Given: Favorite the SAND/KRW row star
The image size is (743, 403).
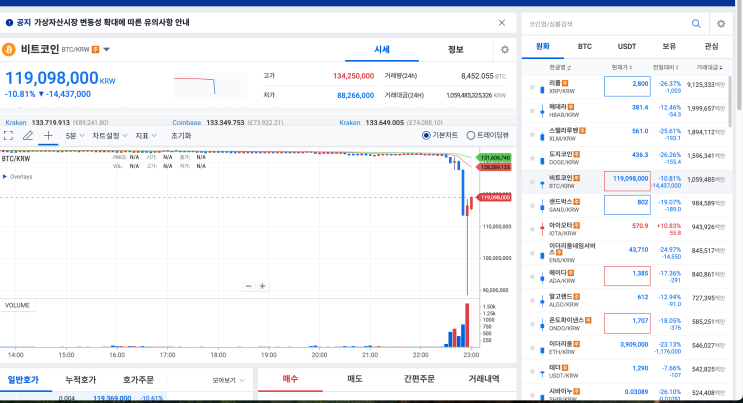Looking at the screenshot, I should (532, 206).
